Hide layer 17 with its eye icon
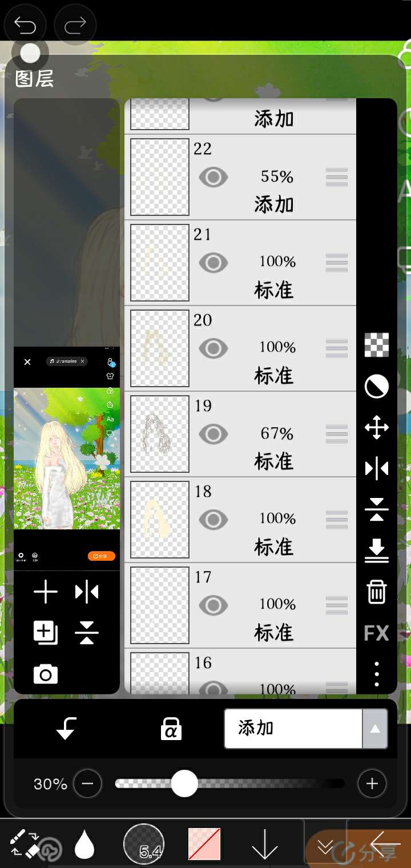This screenshot has width=411, height=868. point(213,605)
